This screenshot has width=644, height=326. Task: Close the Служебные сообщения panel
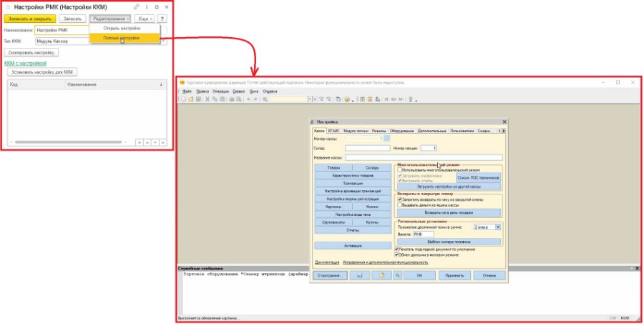pyautogui.click(x=637, y=269)
